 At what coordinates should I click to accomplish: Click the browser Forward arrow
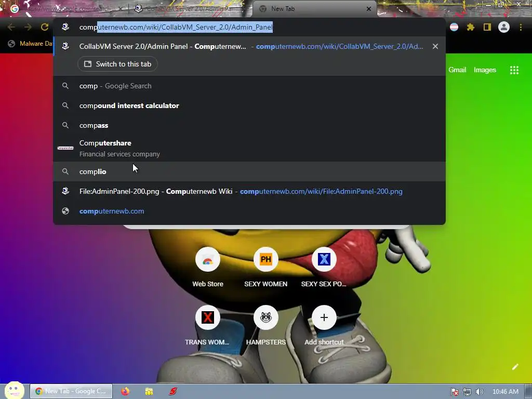28,27
